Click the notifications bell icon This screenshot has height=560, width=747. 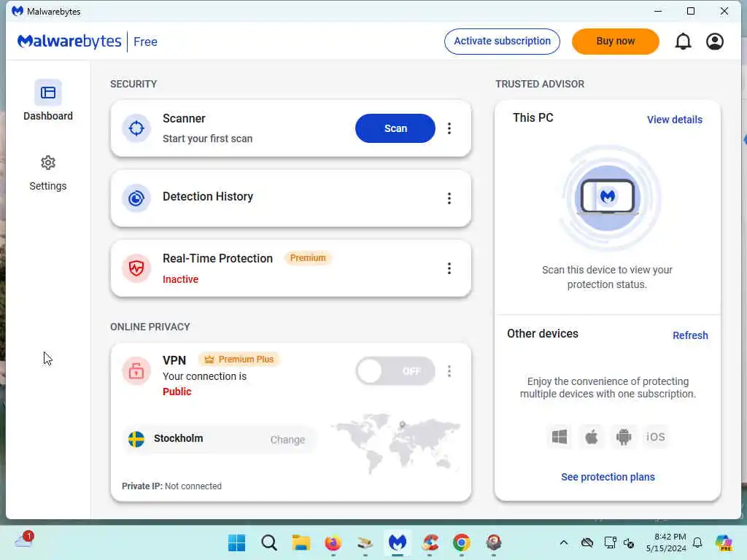[x=683, y=42]
